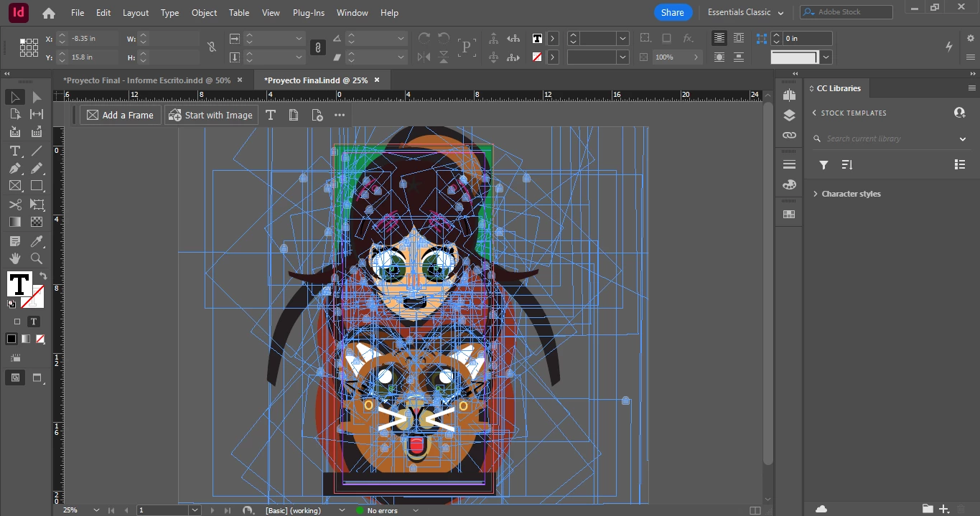Open the File menu
Screen dimensions: 980x516
point(78,13)
